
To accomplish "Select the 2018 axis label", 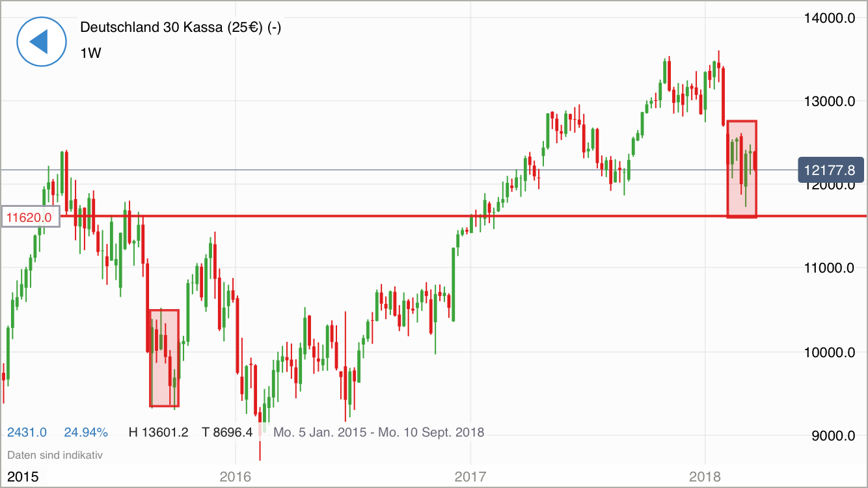I will (x=705, y=476).
